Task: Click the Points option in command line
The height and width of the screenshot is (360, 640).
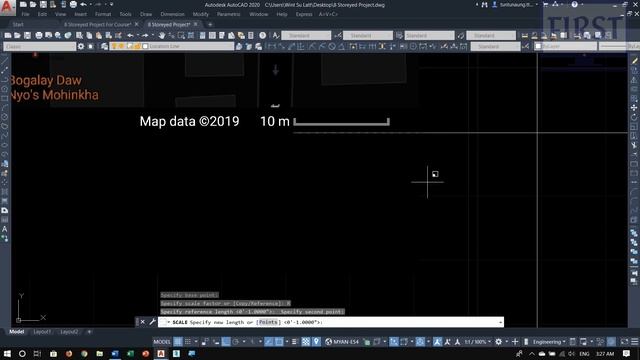Action: (x=268, y=322)
